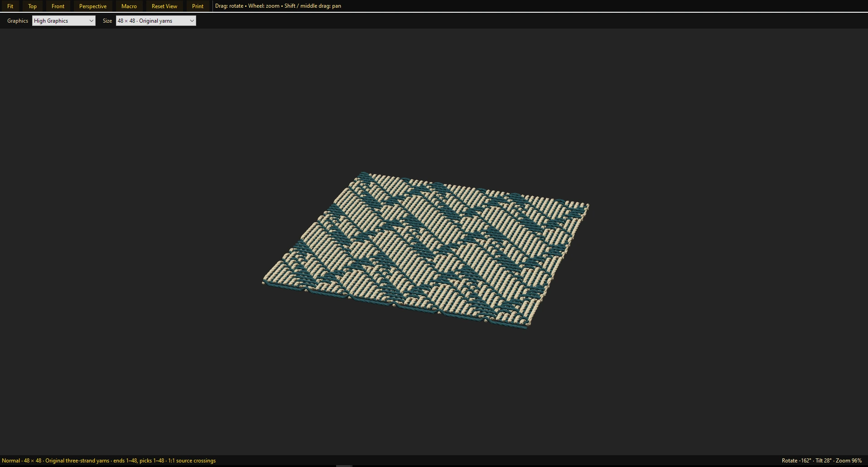The height and width of the screenshot is (467, 868).
Task: Open the Graphics quality dropdown
Action: 64,21
